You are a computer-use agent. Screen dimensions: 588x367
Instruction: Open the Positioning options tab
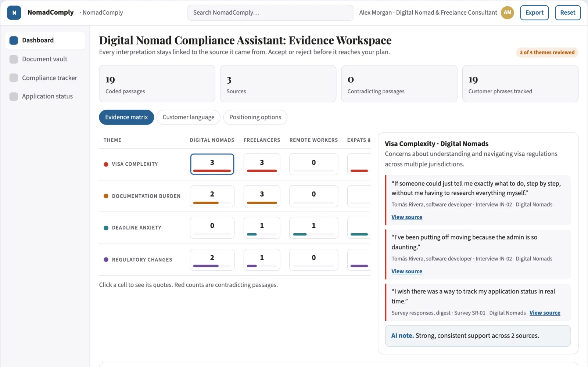[255, 117]
